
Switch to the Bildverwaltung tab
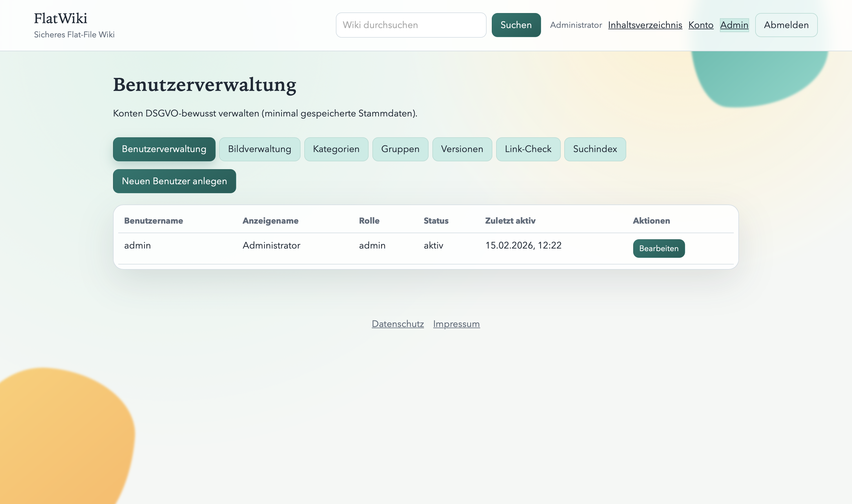pos(260,149)
